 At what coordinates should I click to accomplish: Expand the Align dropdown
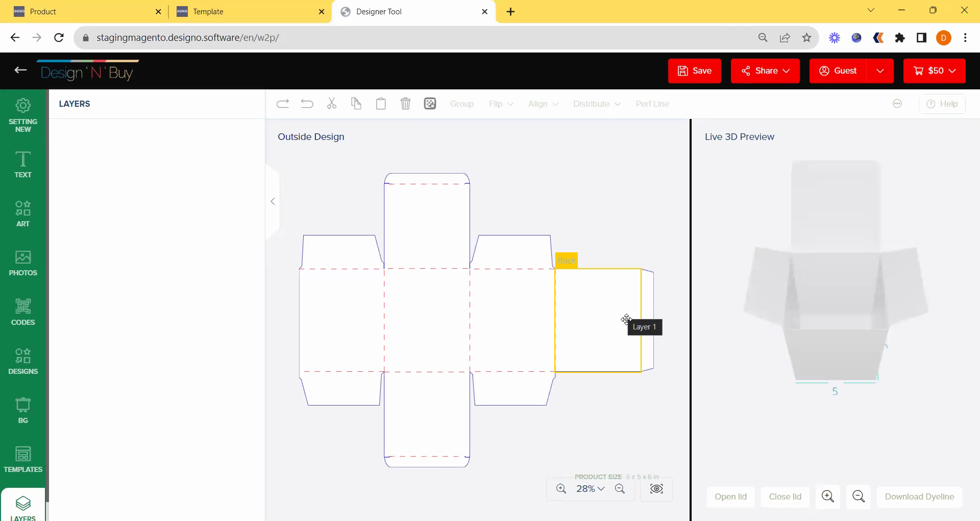[x=543, y=104]
